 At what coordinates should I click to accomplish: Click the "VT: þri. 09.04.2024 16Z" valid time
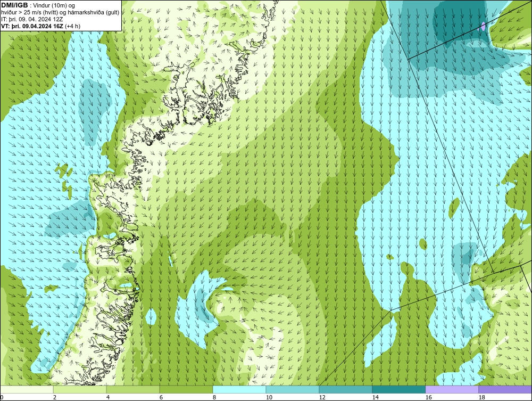32,26
